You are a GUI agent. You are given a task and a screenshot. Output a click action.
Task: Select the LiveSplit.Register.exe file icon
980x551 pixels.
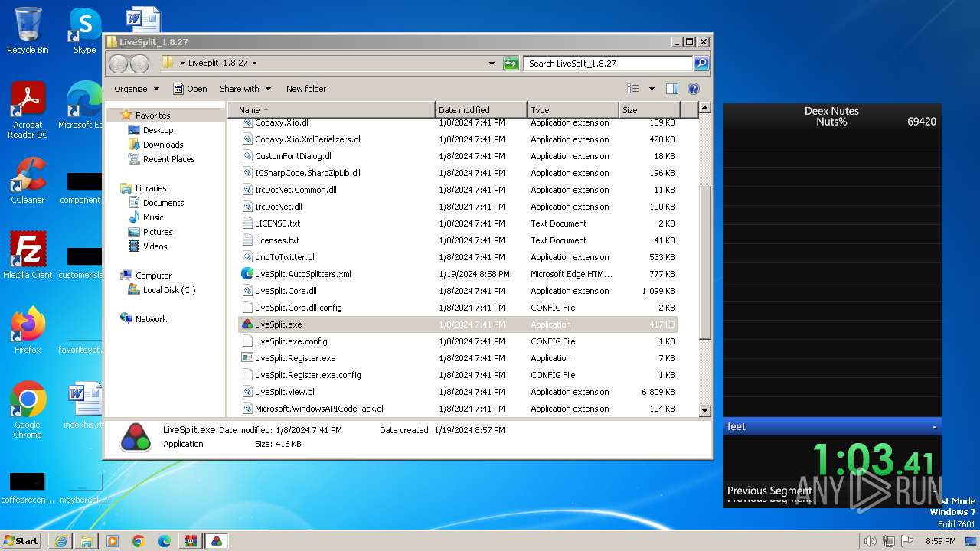click(x=247, y=358)
